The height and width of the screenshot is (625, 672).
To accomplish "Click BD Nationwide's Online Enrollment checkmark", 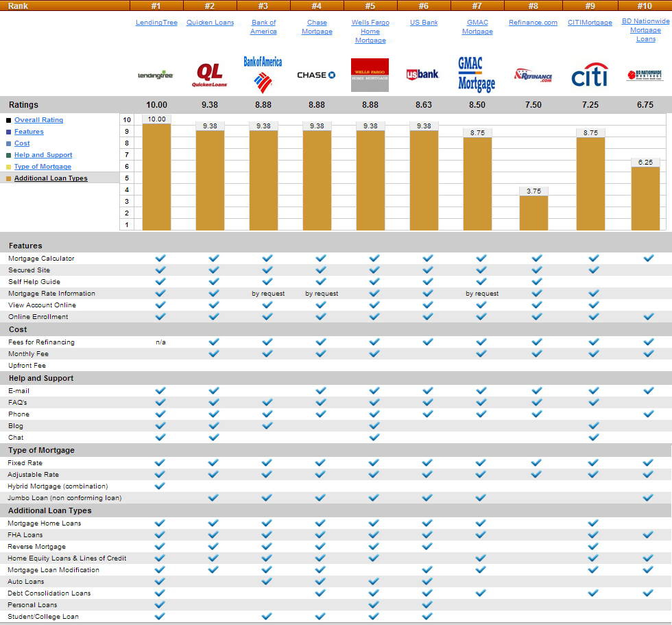I will [649, 316].
